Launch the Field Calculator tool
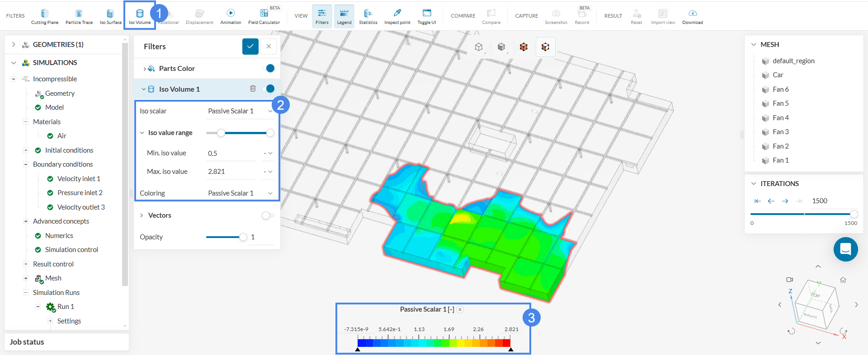Image resolution: width=868 pixels, height=355 pixels. coord(264,16)
